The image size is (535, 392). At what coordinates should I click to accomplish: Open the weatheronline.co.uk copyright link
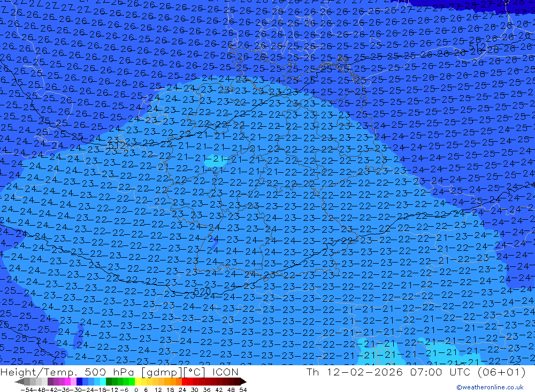(490, 387)
